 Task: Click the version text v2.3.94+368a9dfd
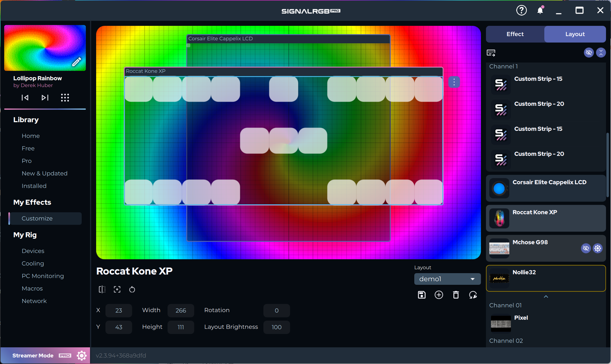tap(121, 355)
